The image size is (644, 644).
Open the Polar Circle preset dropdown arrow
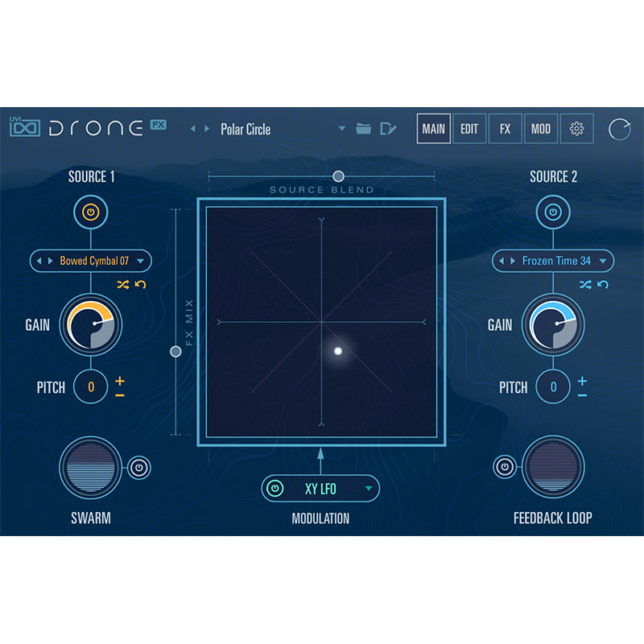341,129
